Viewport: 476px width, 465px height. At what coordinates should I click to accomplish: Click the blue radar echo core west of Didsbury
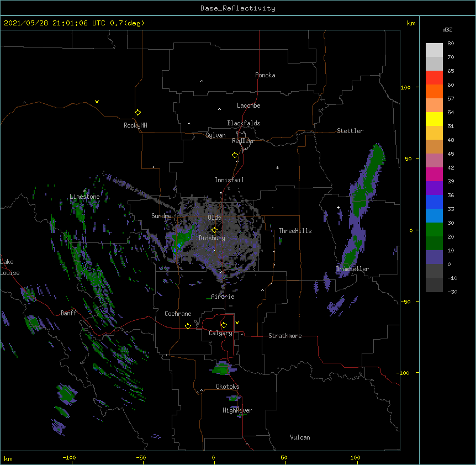(179, 245)
